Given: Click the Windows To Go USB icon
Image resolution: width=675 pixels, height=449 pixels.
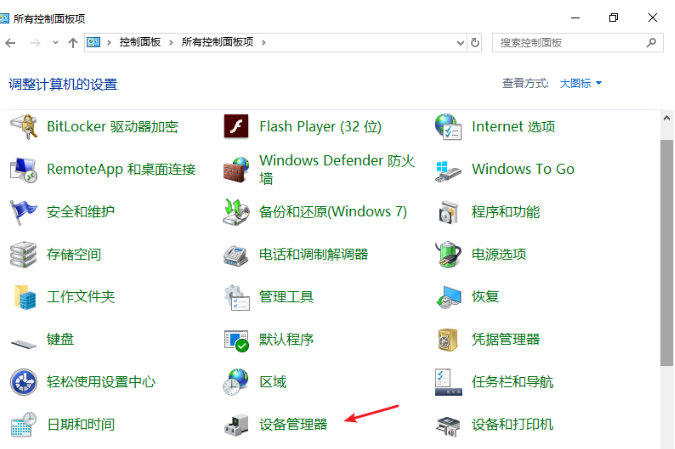Looking at the screenshot, I should [448, 171].
